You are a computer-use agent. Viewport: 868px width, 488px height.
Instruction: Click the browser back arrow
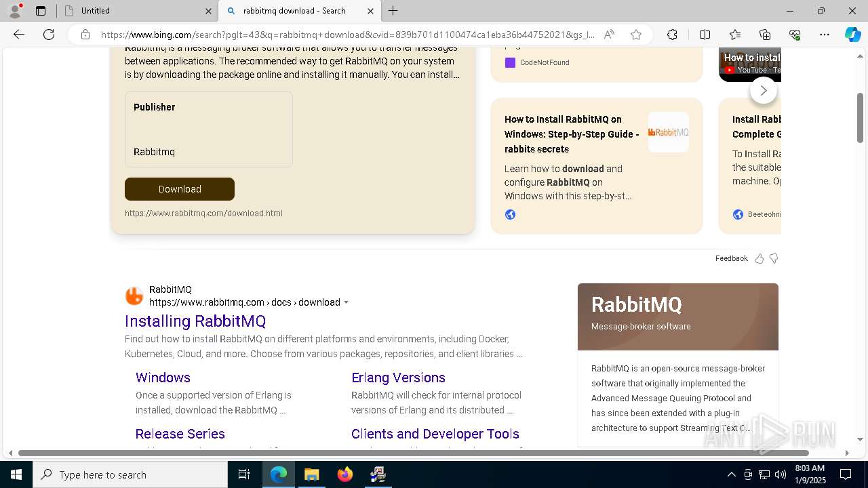click(x=19, y=35)
